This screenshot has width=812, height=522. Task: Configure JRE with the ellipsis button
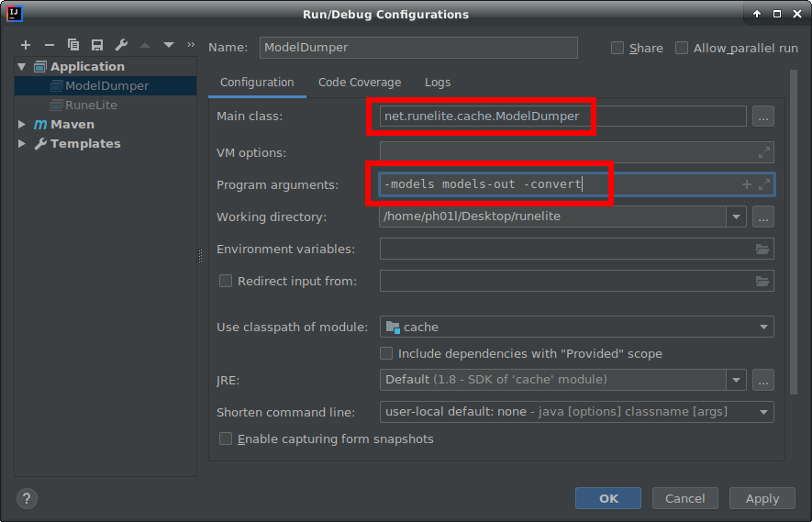tap(762, 380)
